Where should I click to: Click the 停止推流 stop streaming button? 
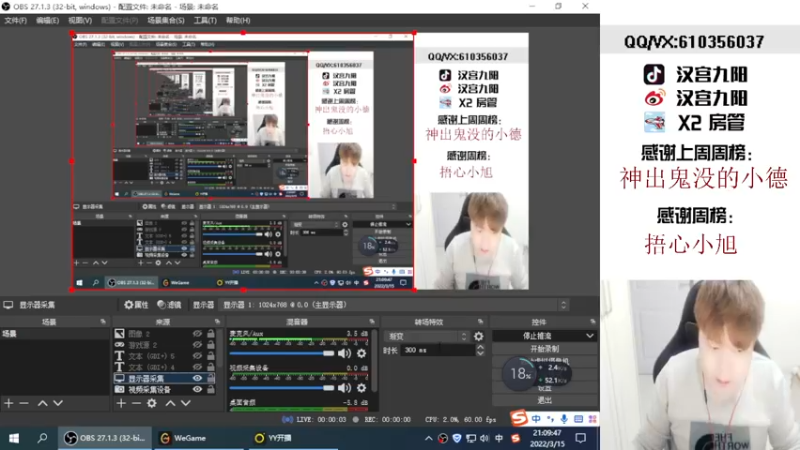(538, 336)
